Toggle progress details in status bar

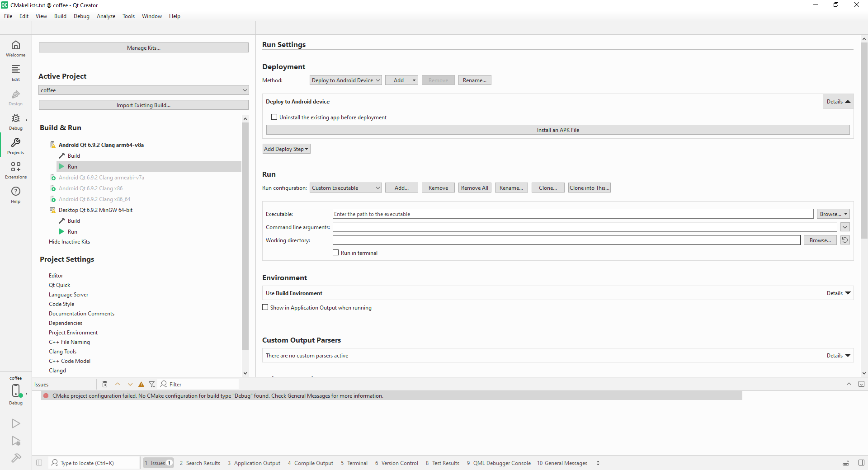846,463
